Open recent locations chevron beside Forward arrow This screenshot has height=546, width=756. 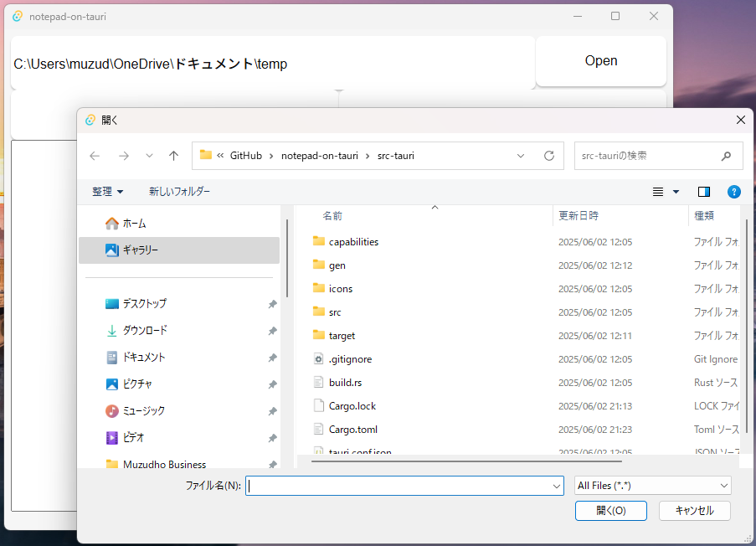coord(150,156)
